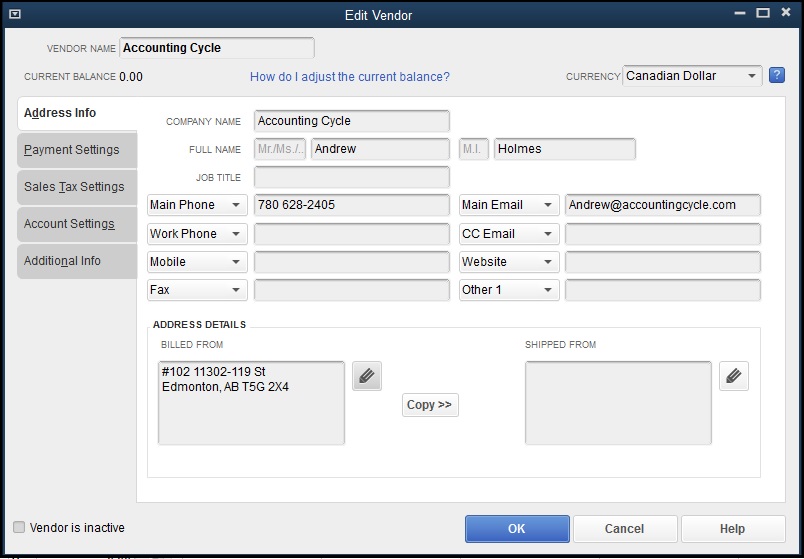Click the Main Phone number field

point(352,205)
